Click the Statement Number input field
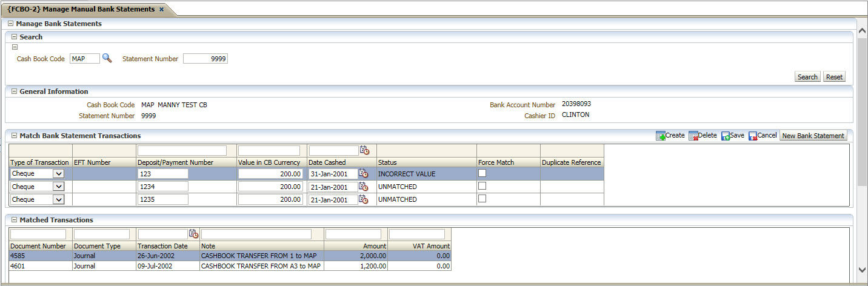 [x=205, y=59]
